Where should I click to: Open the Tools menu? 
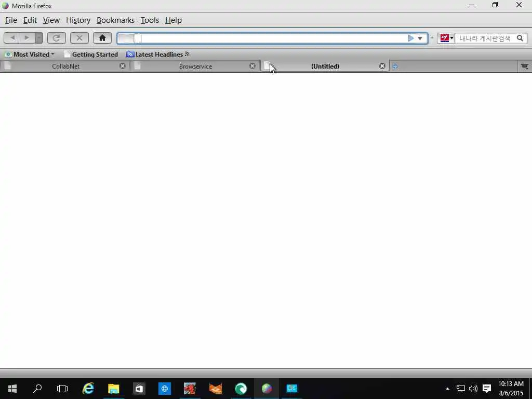tap(150, 20)
